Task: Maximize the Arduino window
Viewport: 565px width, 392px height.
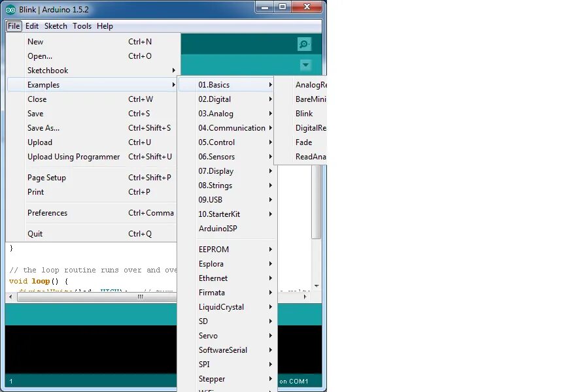Action: (282, 7)
